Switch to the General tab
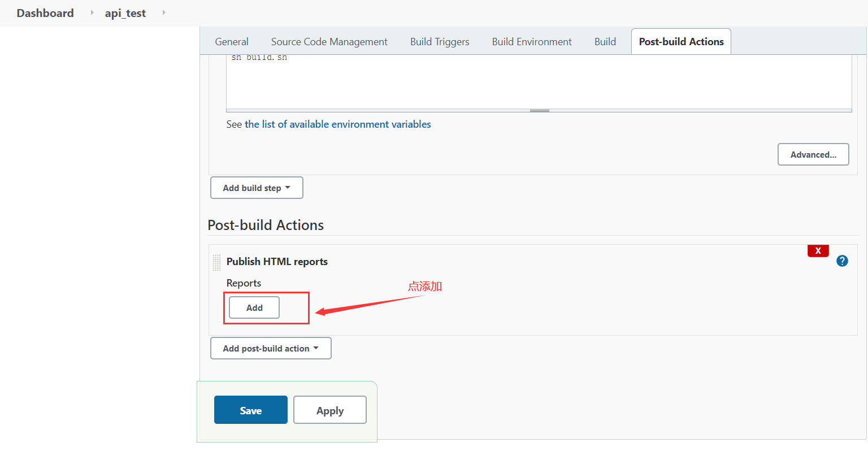This screenshot has height=451, width=868. 231,42
